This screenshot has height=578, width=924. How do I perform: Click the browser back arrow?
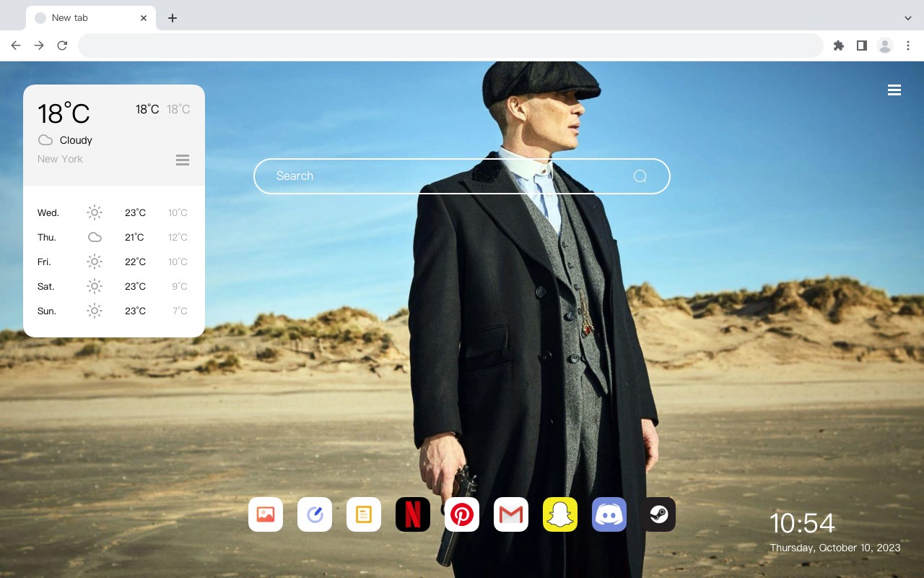pyautogui.click(x=16, y=46)
